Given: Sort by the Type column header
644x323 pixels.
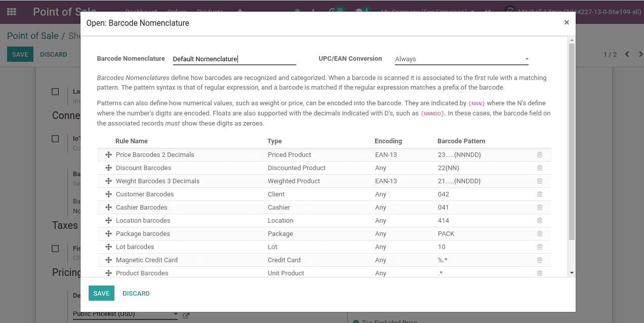Looking at the screenshot, I should 274,141.
